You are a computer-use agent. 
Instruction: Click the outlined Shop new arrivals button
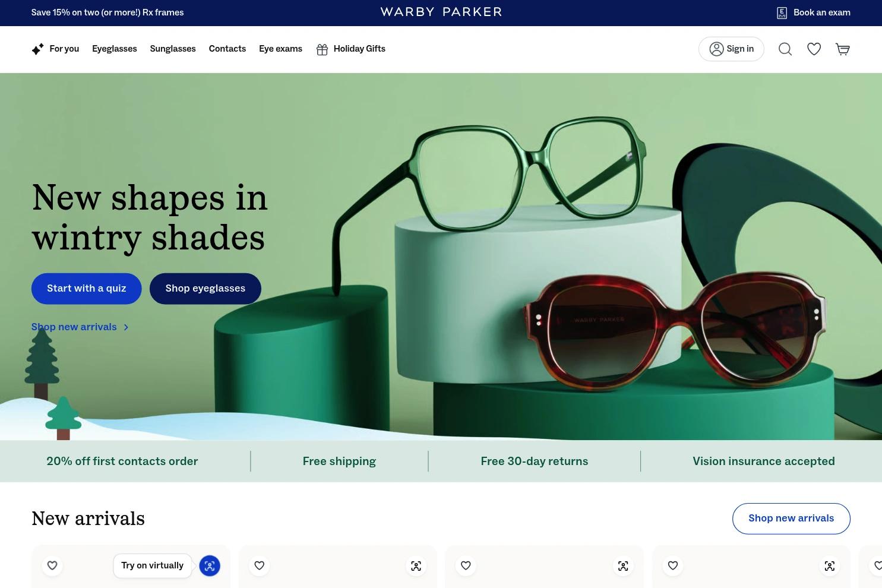[x=791, y=519]
